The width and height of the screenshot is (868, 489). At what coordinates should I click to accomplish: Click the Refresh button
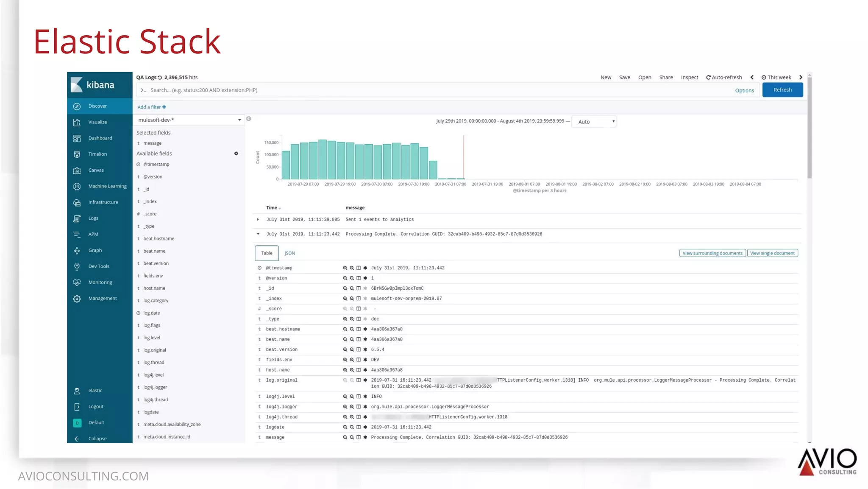click(x=782, y=90)
